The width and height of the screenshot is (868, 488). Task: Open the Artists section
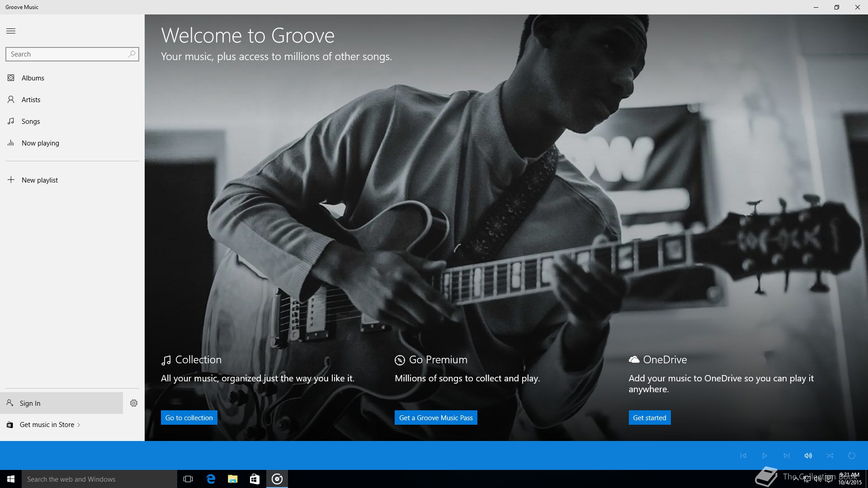(72, 99)
